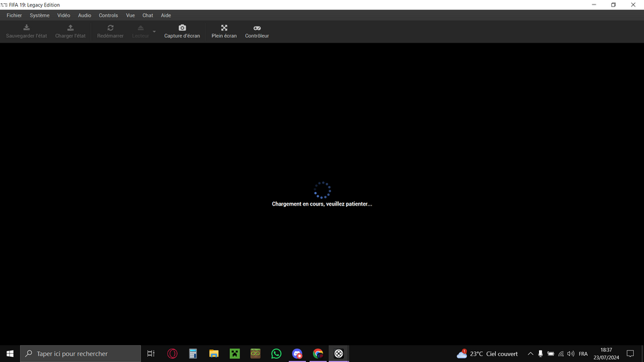Expand the Lecteur dropdown arrow
Image resolution: width=644 pixels, height=362 pixels.
click(x=154, y=32)
